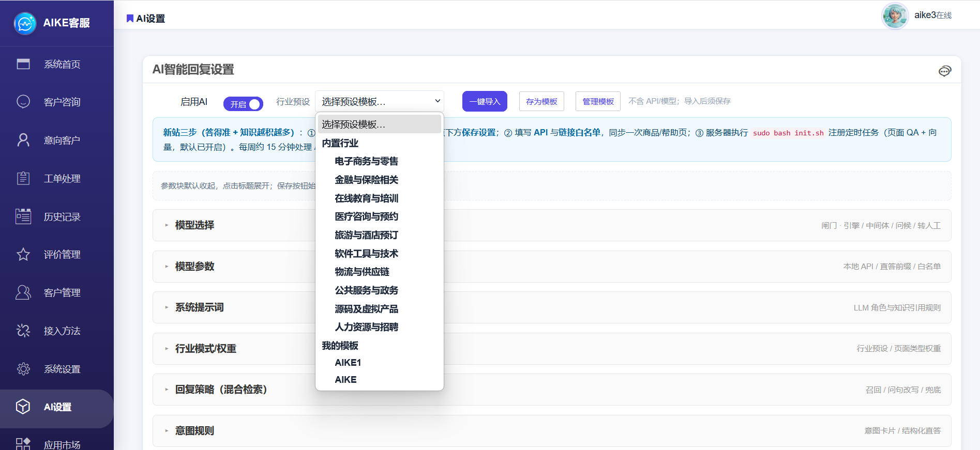Screen dimensions: 980x450
Task: Click the AI设置 bookmark flag icon
Action: 130,19
